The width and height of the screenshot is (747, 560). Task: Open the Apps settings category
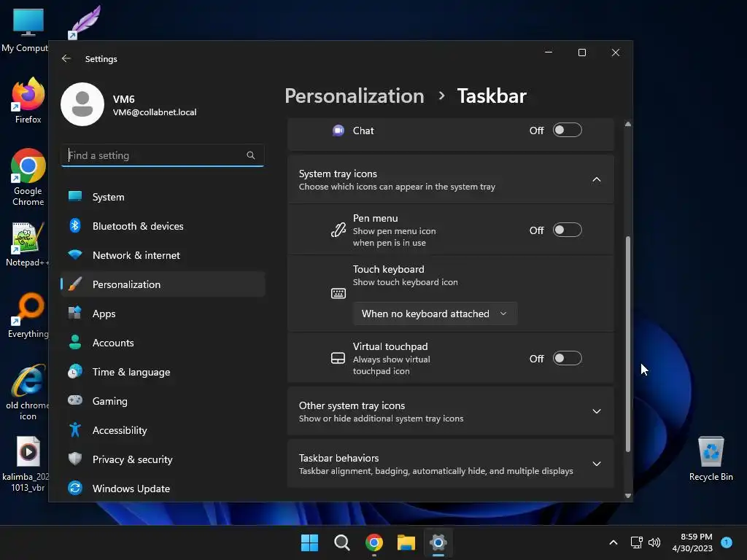pyautogui.click(x=163, y=314)
